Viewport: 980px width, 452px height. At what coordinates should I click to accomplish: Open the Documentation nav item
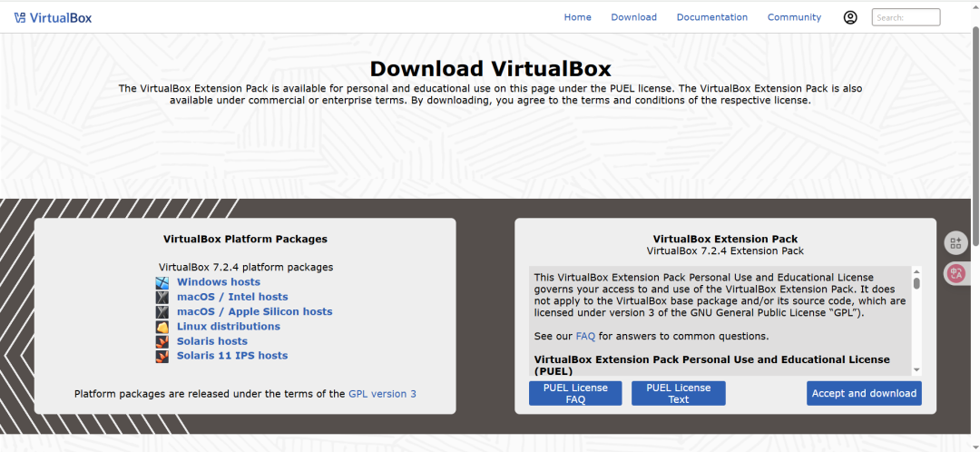click(x=712, y=17)
